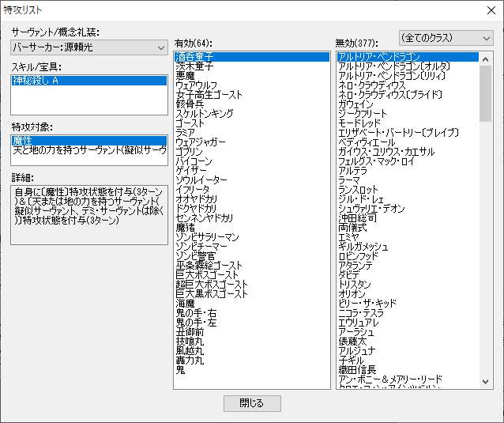Open the バーサーカー:源頼光 servant dropdown
Screen dimensions: 504x423
tap(89, 47)
